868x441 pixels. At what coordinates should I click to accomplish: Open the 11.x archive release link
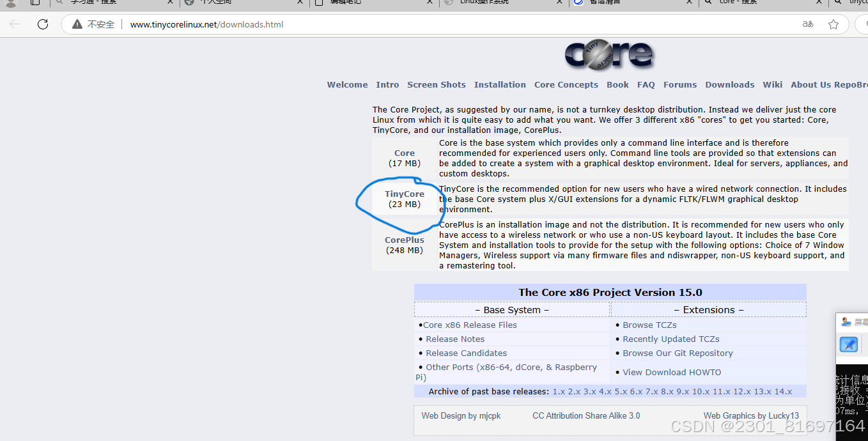click(721, 391)
